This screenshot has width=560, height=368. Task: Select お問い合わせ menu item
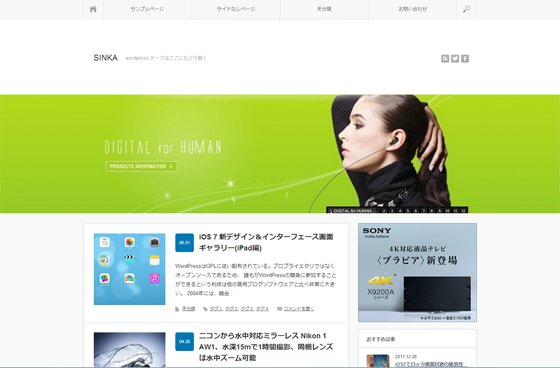(412, 9)
